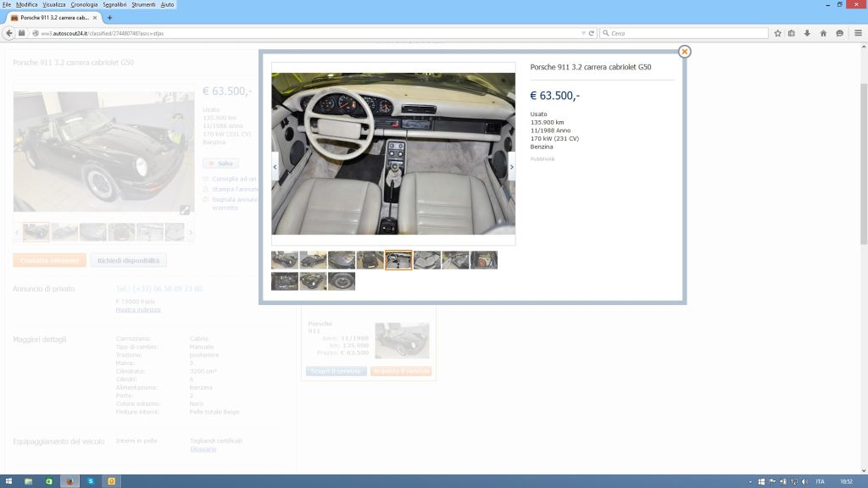Go back to the previous page
This screenshot has height=488, width=868.
(x=8, y=33)
